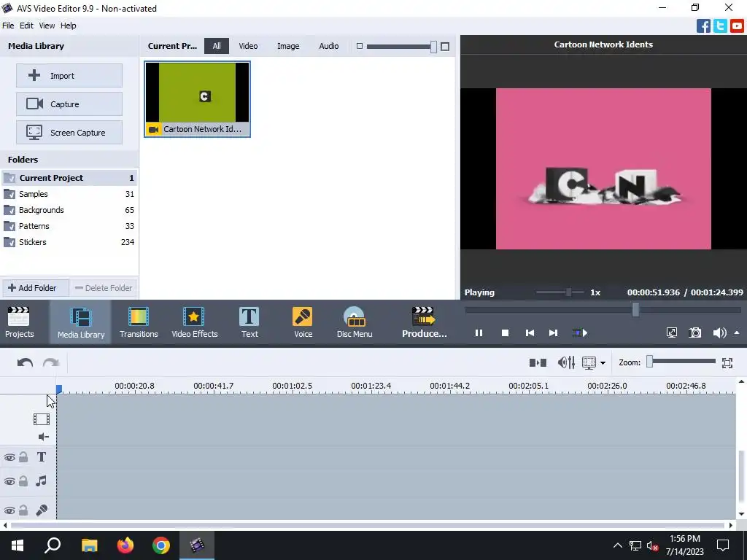Filter media by Video
This screenshot has width=747, height=560.
(x=248, y=46)
